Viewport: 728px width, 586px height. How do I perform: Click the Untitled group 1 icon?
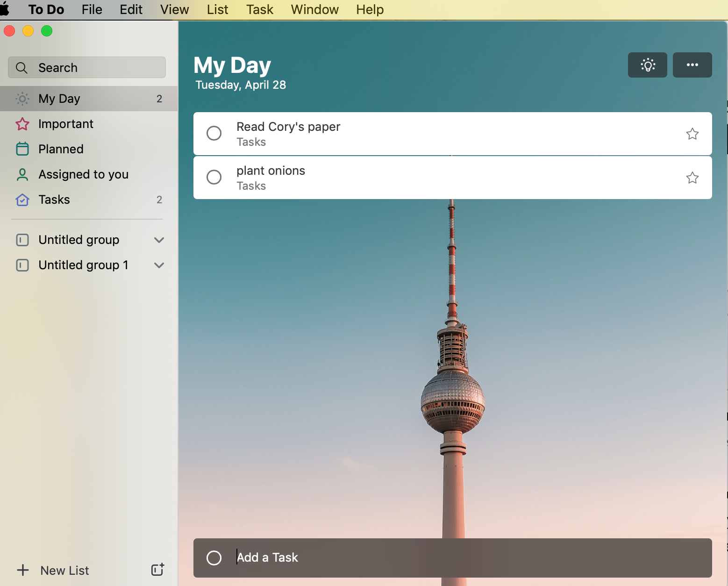(x=22, y=265)
